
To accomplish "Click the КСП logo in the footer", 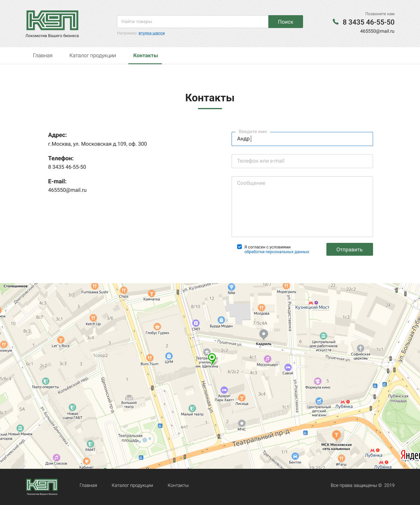I will tap(42, 487).
